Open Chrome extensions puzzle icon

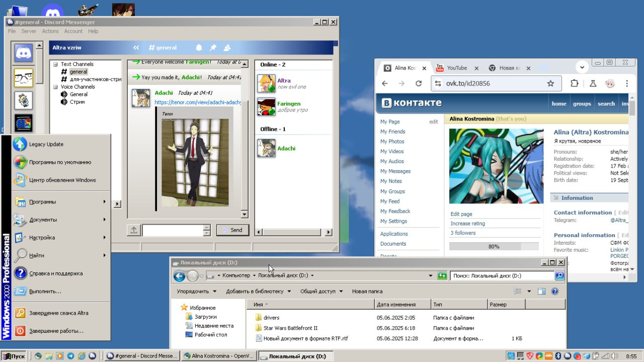point(574,84)
